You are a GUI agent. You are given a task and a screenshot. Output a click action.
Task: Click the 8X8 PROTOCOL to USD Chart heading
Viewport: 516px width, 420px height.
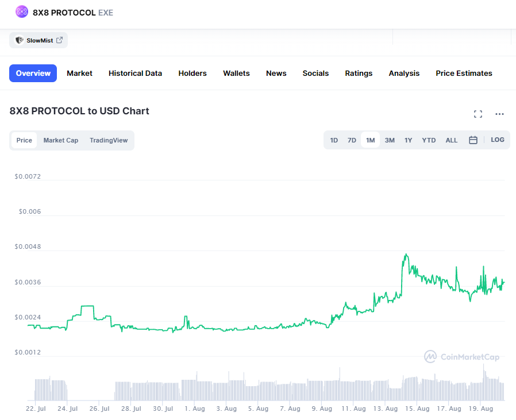(x=79, y=111)
